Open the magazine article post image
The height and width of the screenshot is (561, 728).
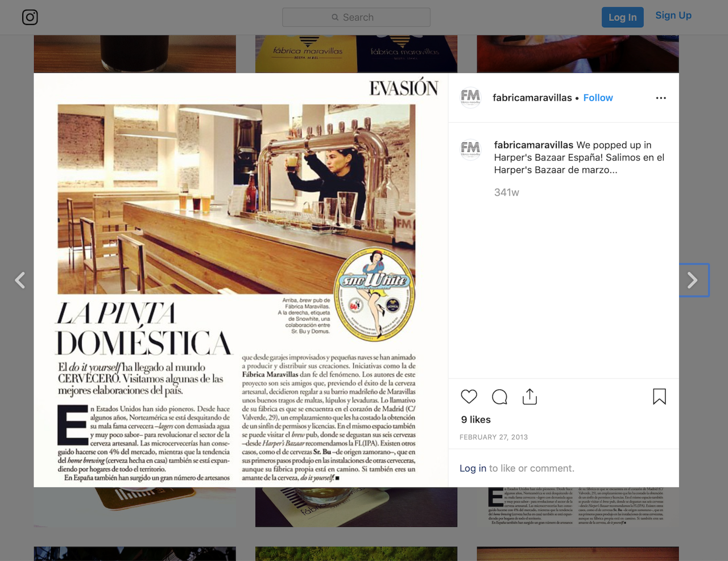(x=241, y=280)
